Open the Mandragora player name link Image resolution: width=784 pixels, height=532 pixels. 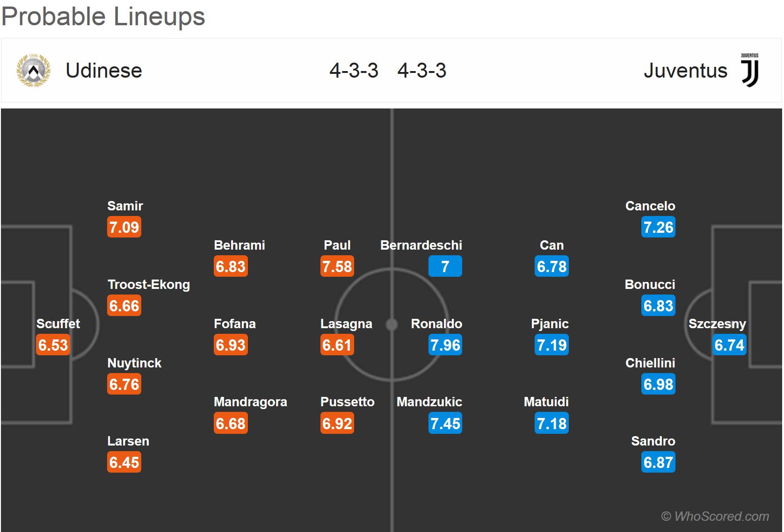pos(250,402)
